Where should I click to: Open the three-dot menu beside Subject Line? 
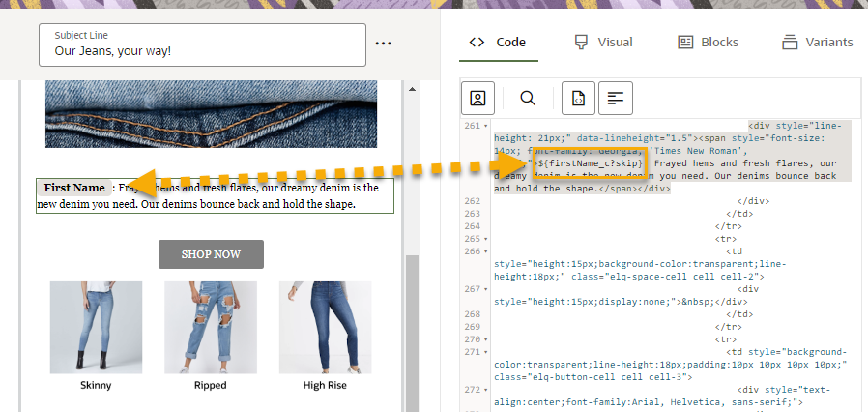[383, 44]
